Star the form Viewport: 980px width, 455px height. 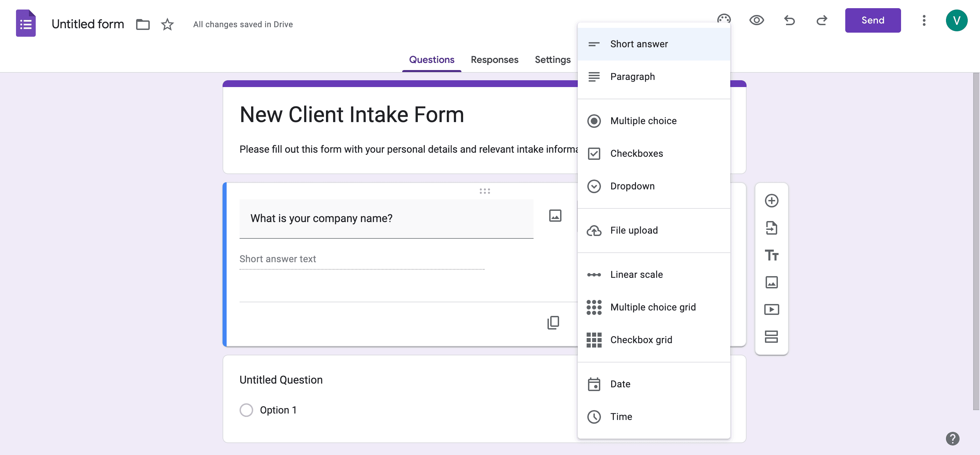[167, 24]
